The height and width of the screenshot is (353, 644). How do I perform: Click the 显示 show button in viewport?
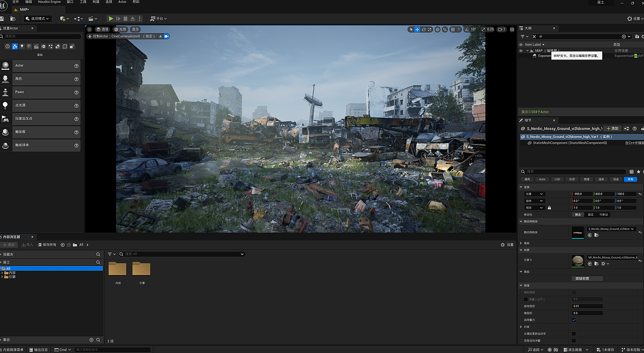coord(135,29)
